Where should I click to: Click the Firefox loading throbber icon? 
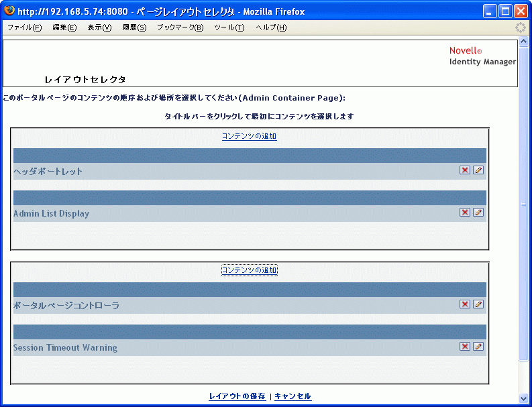click(520, 27)
